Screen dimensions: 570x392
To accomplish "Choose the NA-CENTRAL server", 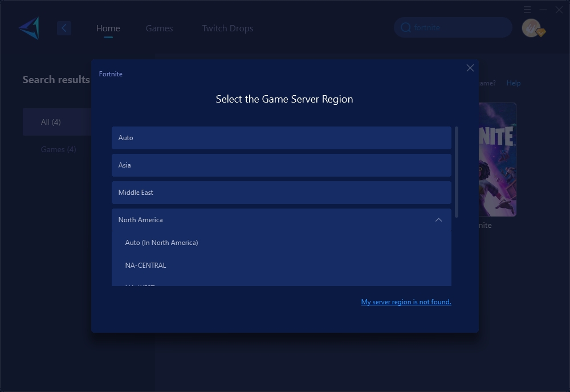I will pyautogui.click(x=282, y=265).
